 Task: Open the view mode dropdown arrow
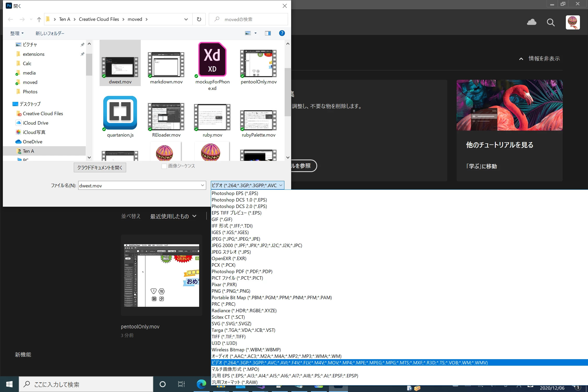click(255, 33)
